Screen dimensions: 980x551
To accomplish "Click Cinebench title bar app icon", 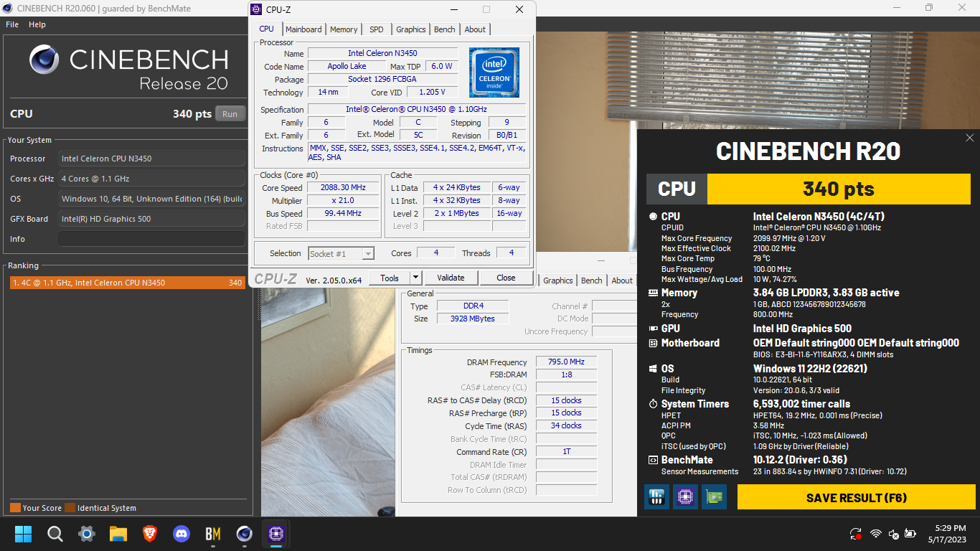I will point(7,8).
